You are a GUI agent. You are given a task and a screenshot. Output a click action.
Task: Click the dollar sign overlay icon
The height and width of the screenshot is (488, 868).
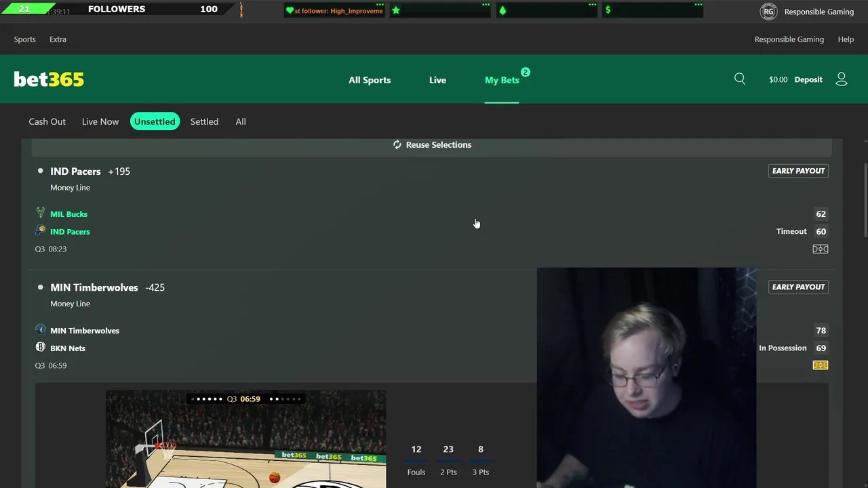pos(608,10)
